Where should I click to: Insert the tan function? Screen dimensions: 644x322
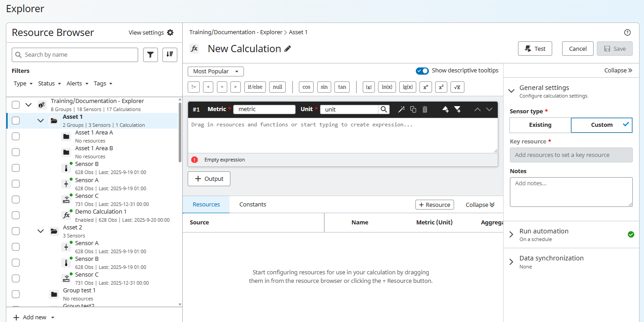click(342, 87)
